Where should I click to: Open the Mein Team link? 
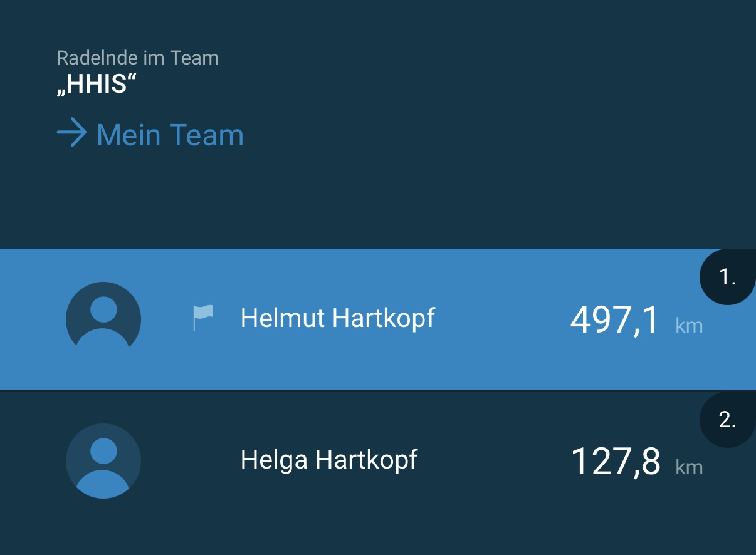pyautogui.click(x=150, y=135)
